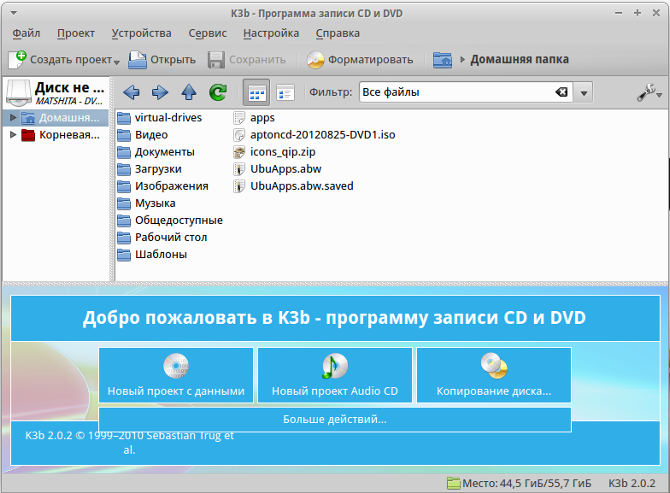Select the UbuApps.abw document

coord(277,169)
